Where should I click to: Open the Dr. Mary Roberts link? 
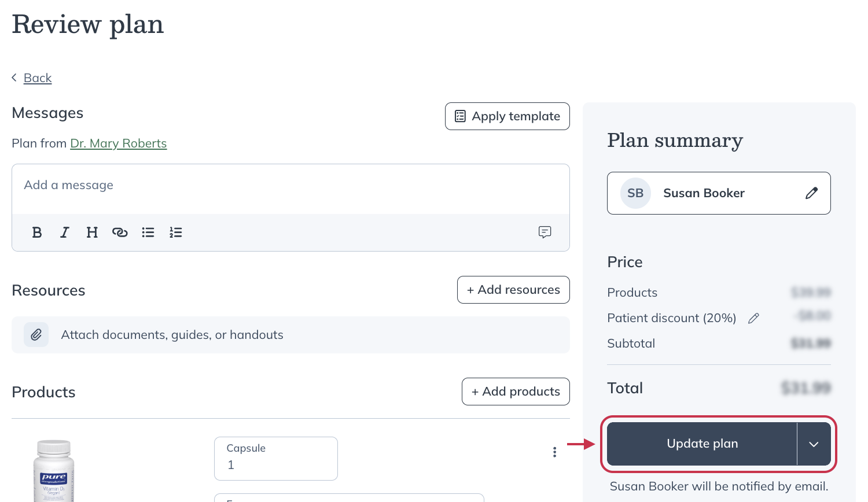coord(118,143)
